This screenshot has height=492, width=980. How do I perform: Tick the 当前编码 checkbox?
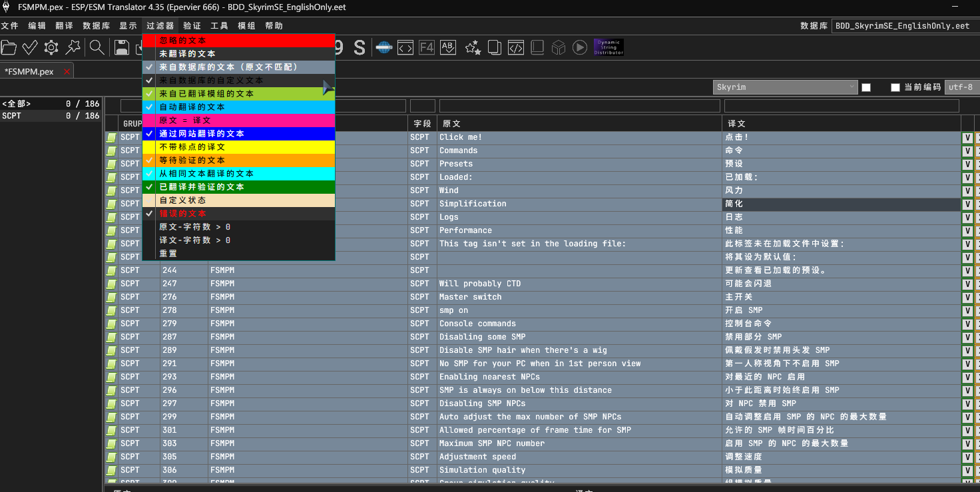[x=895, y=87]
